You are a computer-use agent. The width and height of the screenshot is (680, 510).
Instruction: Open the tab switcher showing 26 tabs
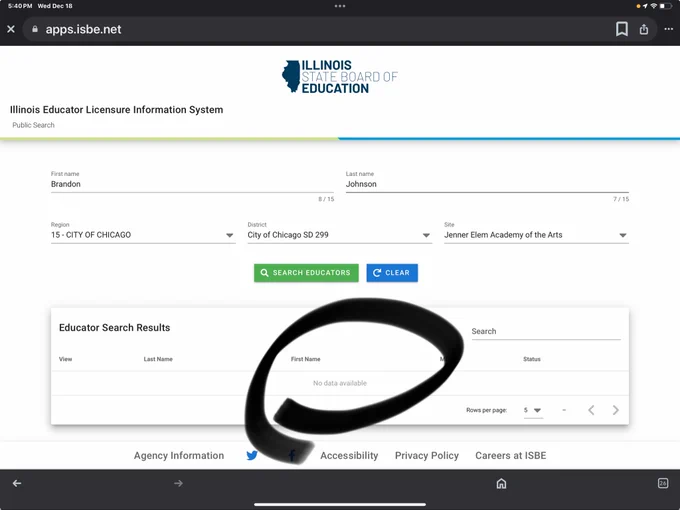click(663, 483)
